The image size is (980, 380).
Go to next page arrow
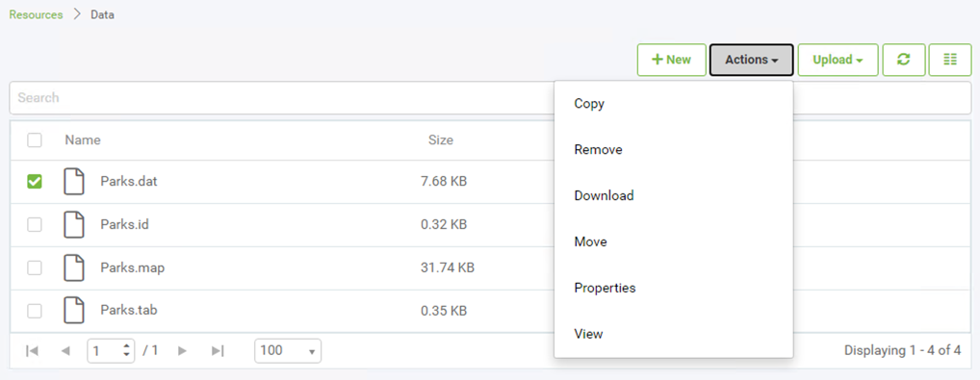click(x=183, y=350)
